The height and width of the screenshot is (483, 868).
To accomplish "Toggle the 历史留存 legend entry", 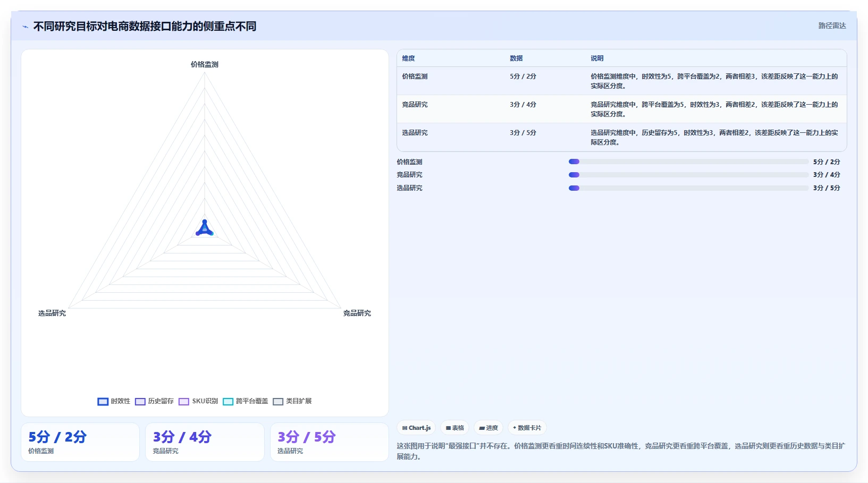I will (x=154, y=401).
